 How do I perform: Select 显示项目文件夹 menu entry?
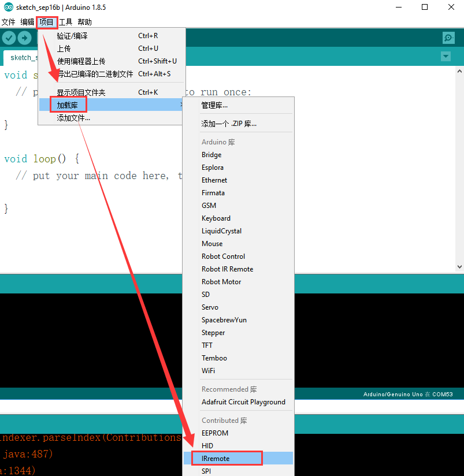pos(112,92)
